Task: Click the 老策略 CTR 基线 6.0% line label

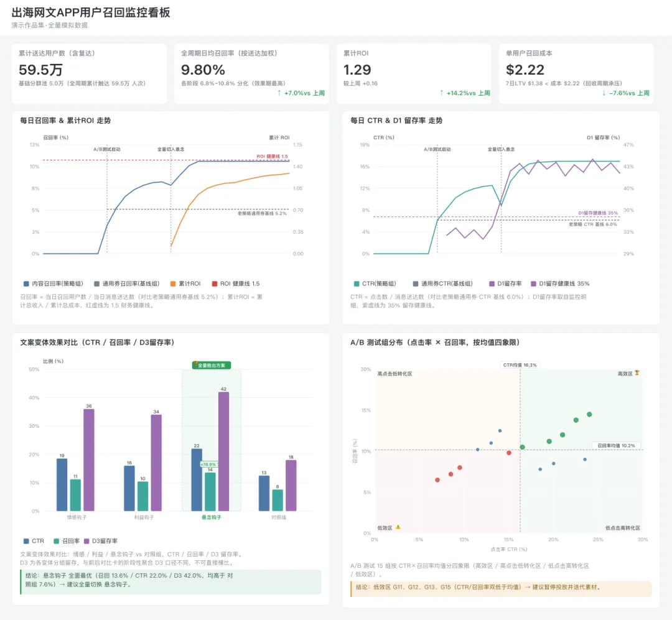Action: point(593,224)
